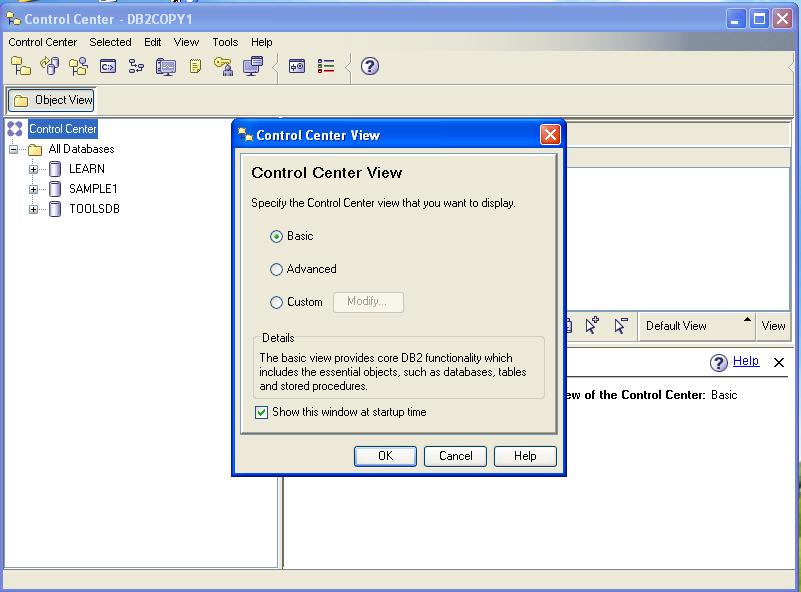
Task: Open the Default View dropdown
Action: [x=697, y=326]
